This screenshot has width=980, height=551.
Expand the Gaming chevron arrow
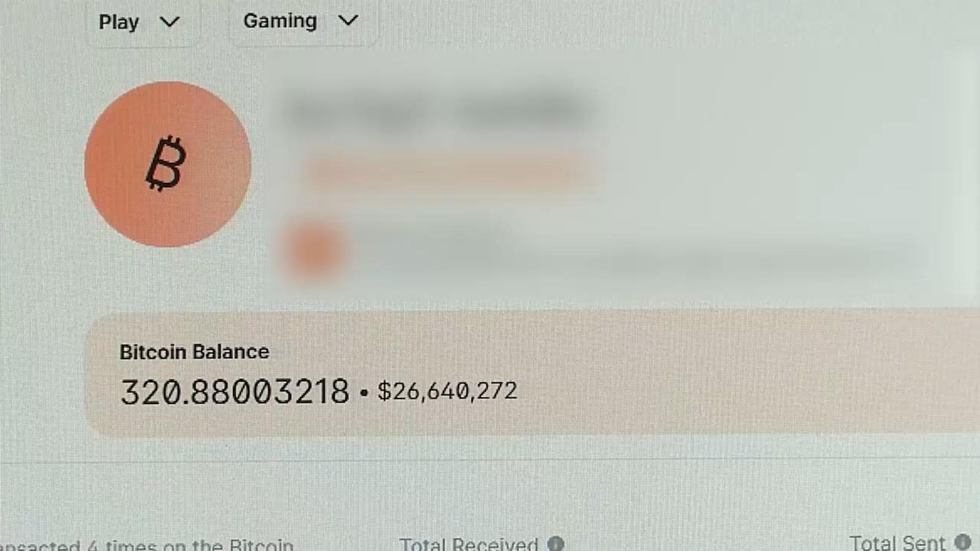(x=348, y=21)
